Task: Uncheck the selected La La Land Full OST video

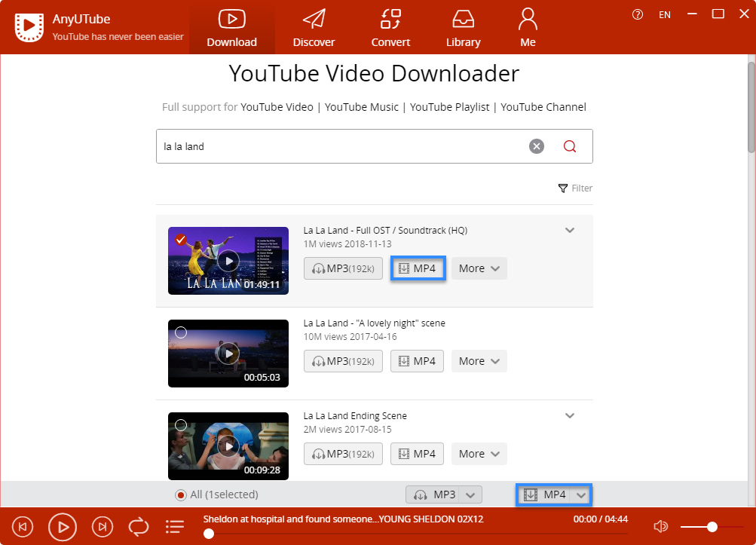Action: coord(181,239)
